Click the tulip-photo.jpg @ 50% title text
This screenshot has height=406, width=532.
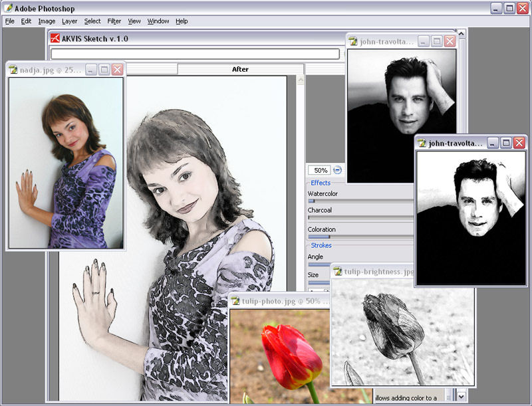tap(281, 301)
